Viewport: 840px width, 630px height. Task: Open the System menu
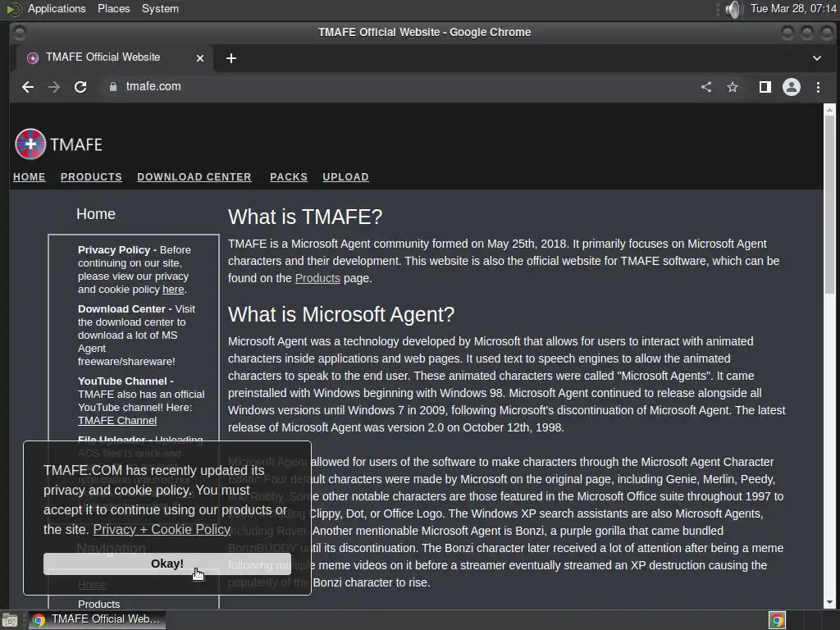(x=160, y=8)
